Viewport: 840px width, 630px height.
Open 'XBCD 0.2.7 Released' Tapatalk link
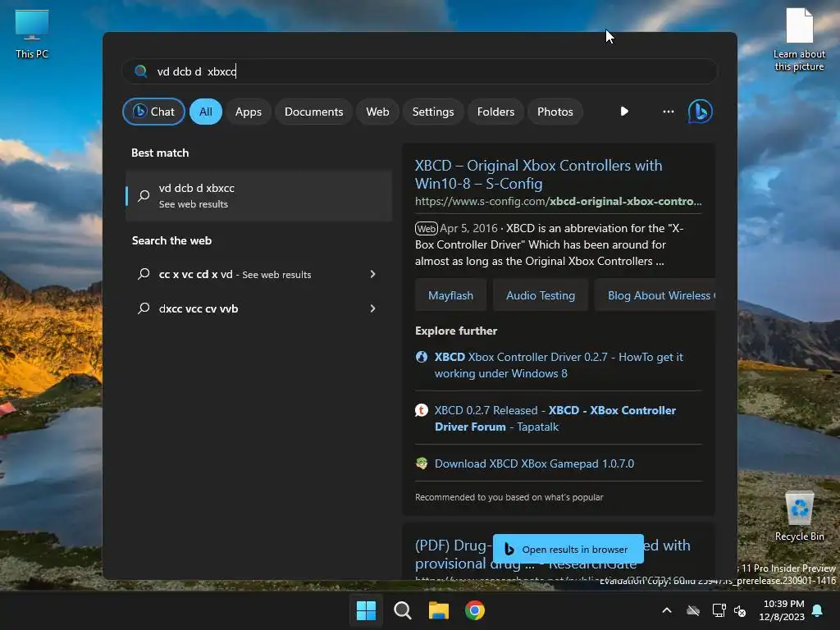[555, 418]
